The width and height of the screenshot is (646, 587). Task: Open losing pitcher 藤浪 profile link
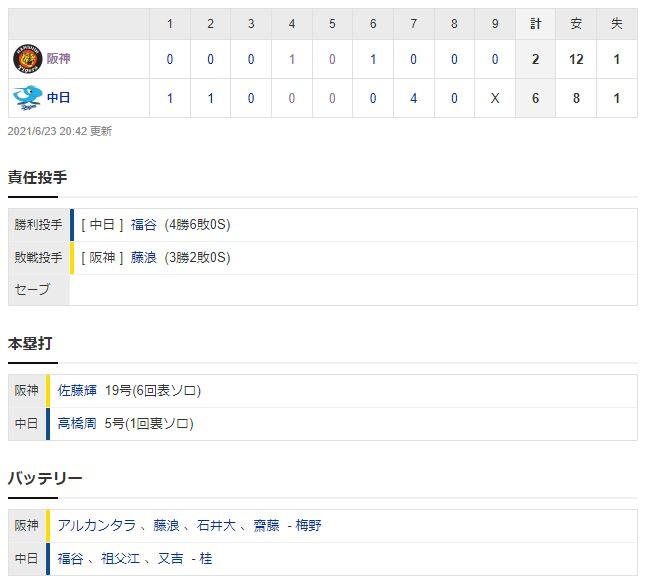tap(144, 257)
